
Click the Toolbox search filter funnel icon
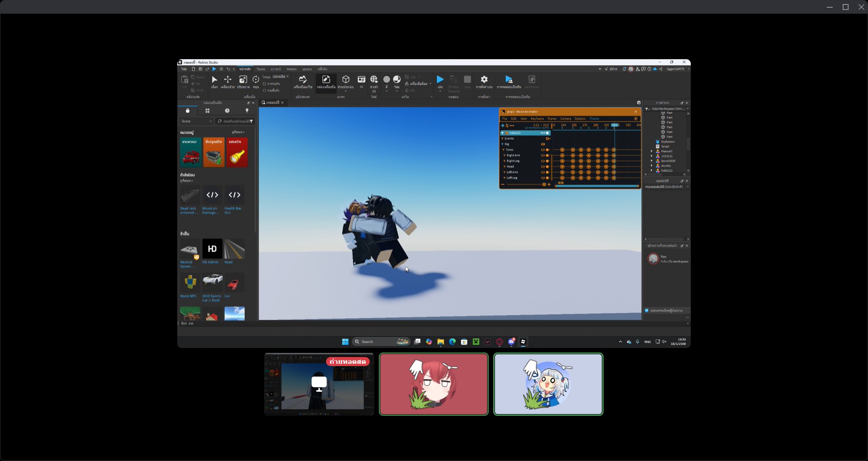(x=251, y=121)
